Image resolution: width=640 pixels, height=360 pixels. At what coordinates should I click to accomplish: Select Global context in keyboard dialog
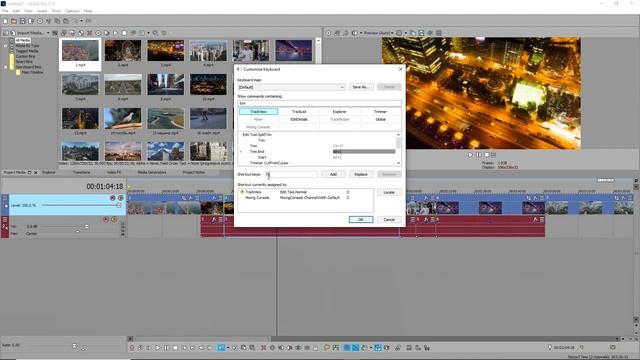click(x=380, y=119)
